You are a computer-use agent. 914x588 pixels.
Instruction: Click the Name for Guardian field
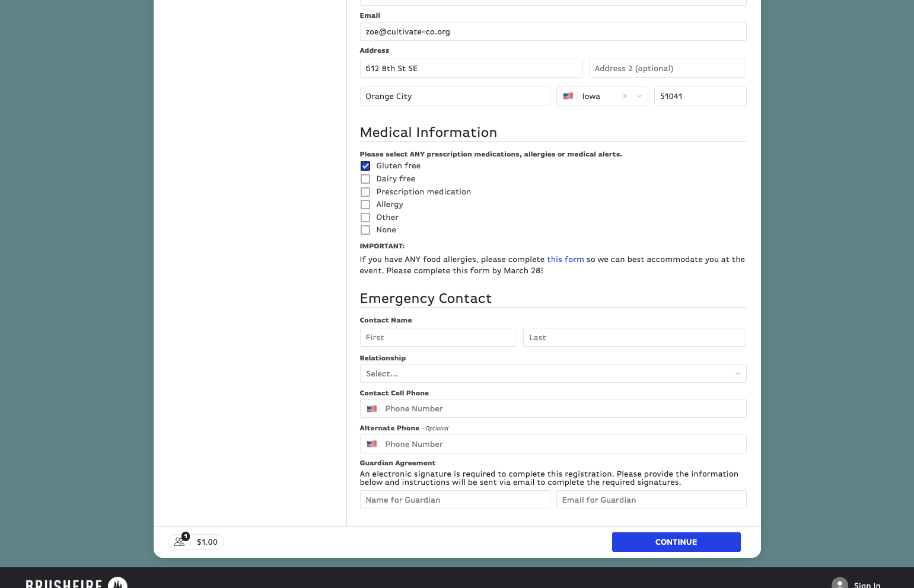click(x=455, y=500)
